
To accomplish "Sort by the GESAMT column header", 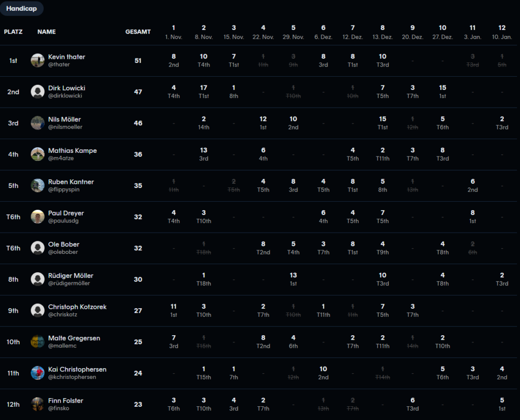I will [x=138, y=32].
